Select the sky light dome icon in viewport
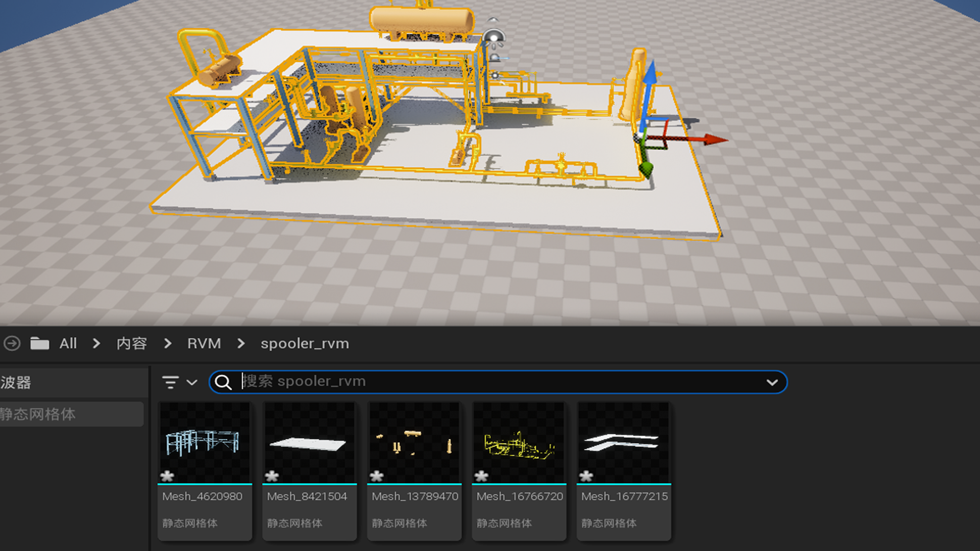This screenshot has height=551, width=980. [x=494, y=37]
